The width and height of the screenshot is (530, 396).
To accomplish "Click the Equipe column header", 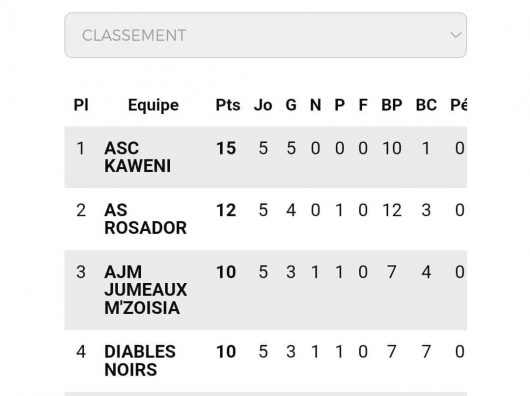I will (153, 105).
